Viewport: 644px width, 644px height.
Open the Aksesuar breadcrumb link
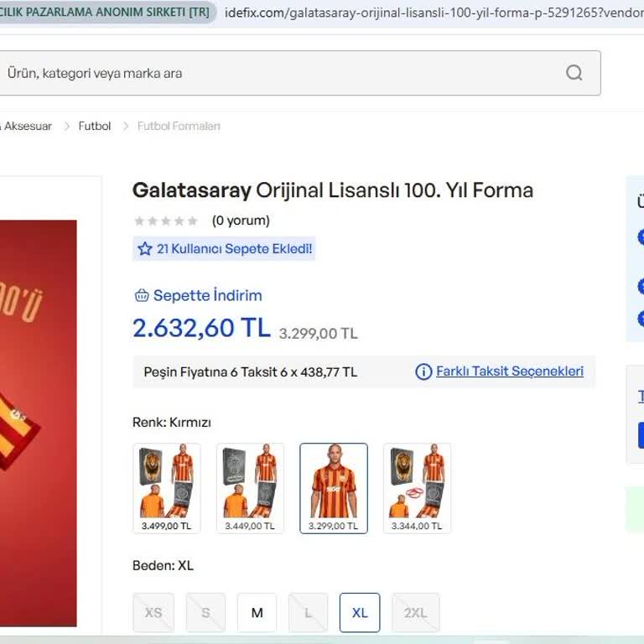click(x=27, y=126)
